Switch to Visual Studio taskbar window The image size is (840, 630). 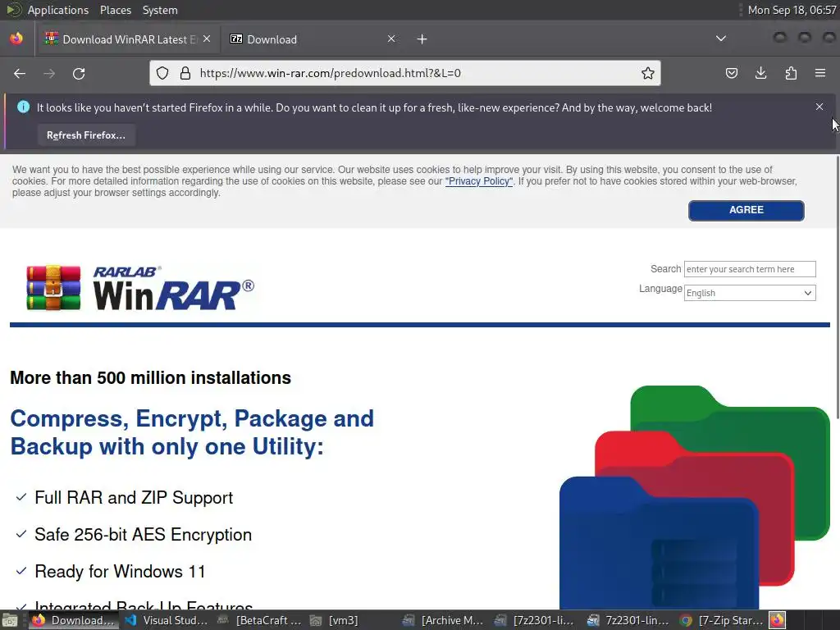166,620
